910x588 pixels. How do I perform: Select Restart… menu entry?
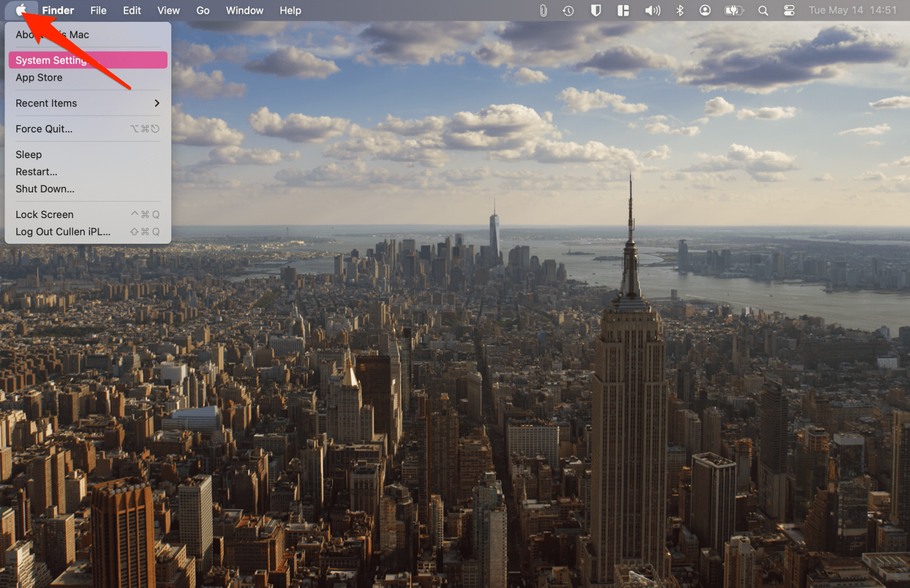pos(36,172)
